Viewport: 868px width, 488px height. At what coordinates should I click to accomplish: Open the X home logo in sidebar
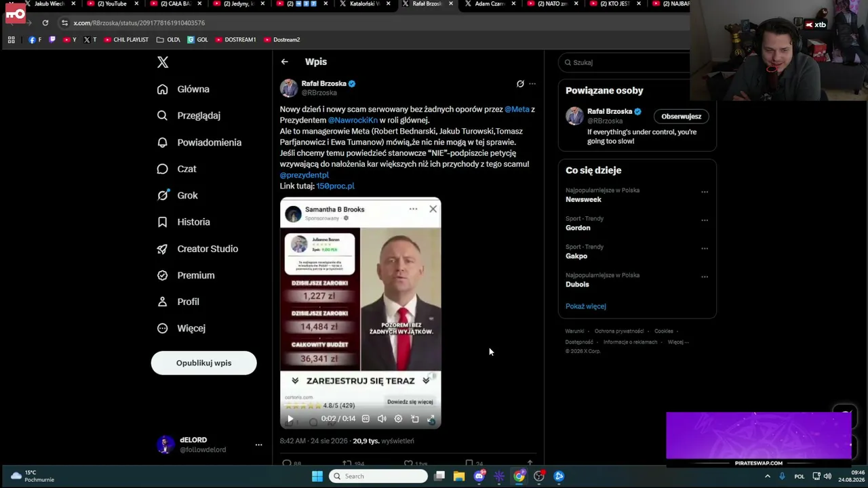[x=163, y=62]
